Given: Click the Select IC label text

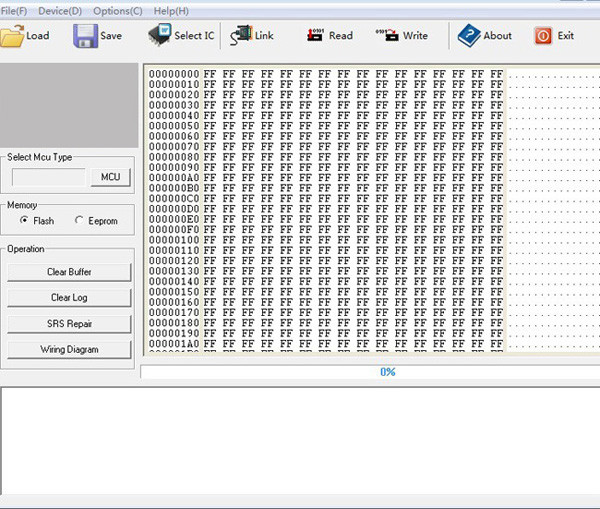Looking at the screenshot, I should click(194, 36).
